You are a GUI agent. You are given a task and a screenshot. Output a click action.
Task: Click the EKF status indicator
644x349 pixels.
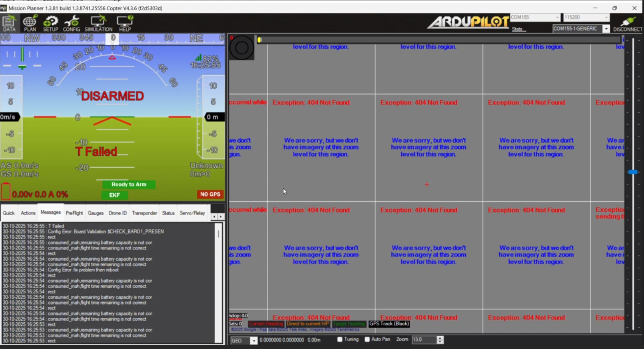point(114,195)
